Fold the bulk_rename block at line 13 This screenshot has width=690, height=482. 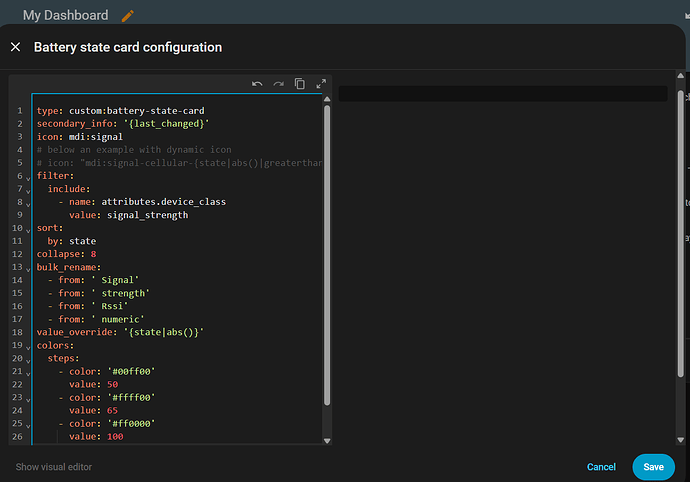[27, 268]
